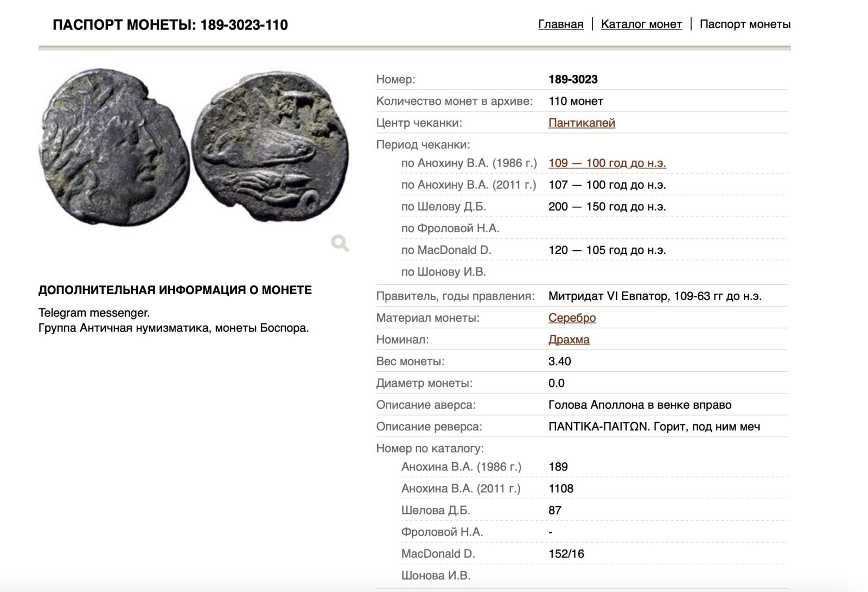Click the MacDonald catalog number 152/16
This screenshot has height=592, width=868.
pos(566,553)
